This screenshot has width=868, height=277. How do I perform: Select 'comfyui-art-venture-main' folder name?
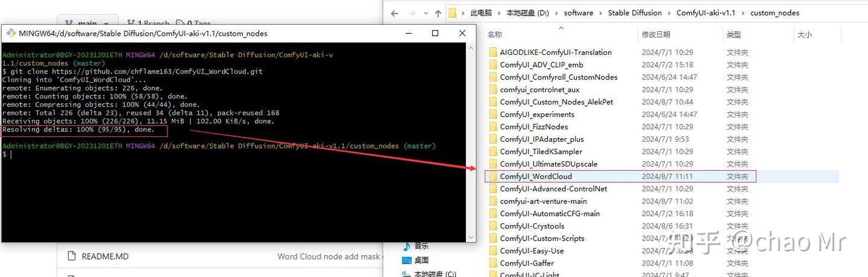pos(543,201)
